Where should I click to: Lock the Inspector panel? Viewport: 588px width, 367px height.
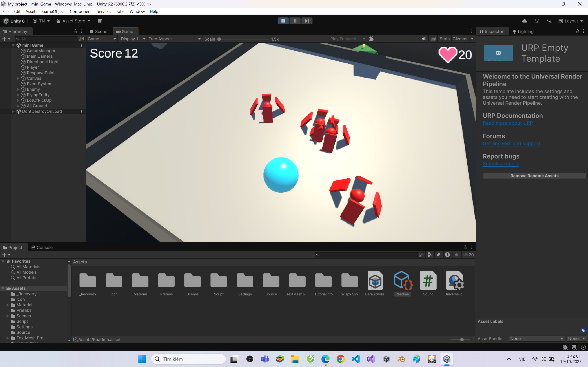tap(577, 31)
